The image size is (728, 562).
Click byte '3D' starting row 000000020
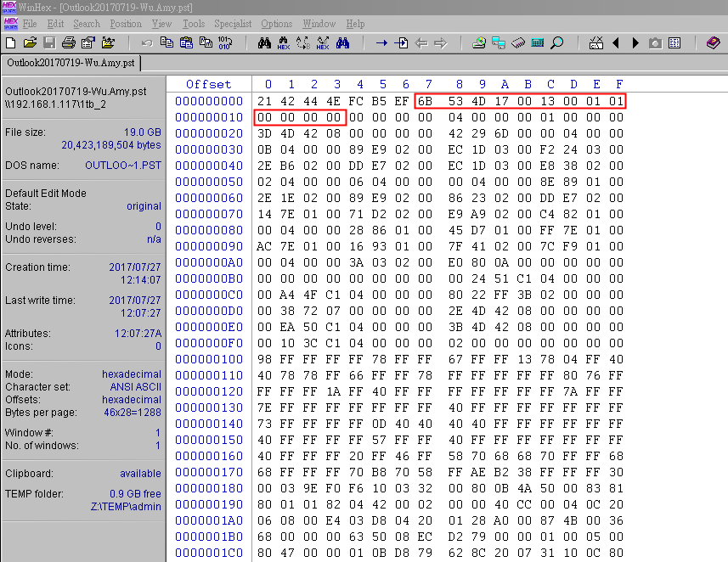pos(264,133)
